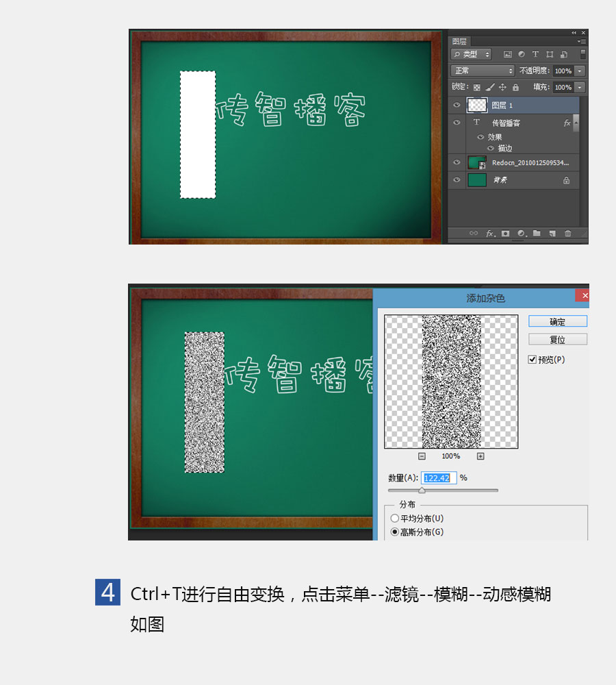Click 确定 button in 添加杂色 dialog

pos(558,321)
